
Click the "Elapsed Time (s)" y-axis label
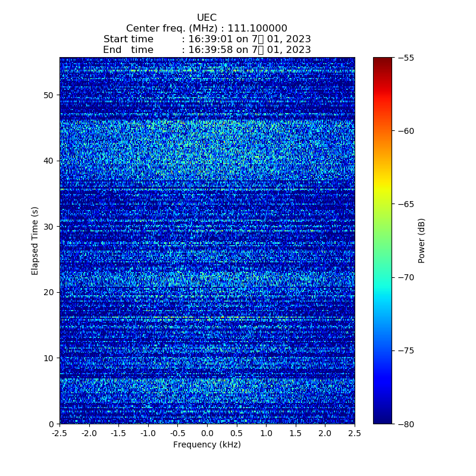pyautogui.click(x=35, y=240)
